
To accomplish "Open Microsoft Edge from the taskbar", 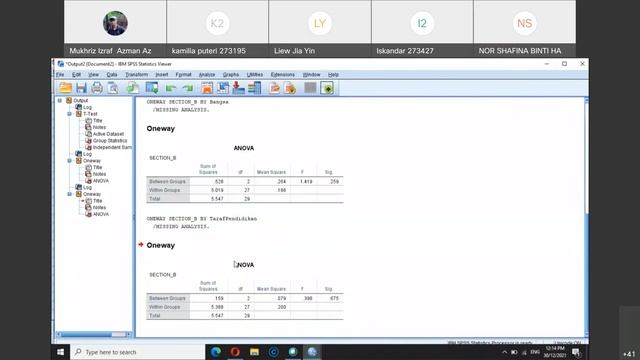I will click(216, 352).
